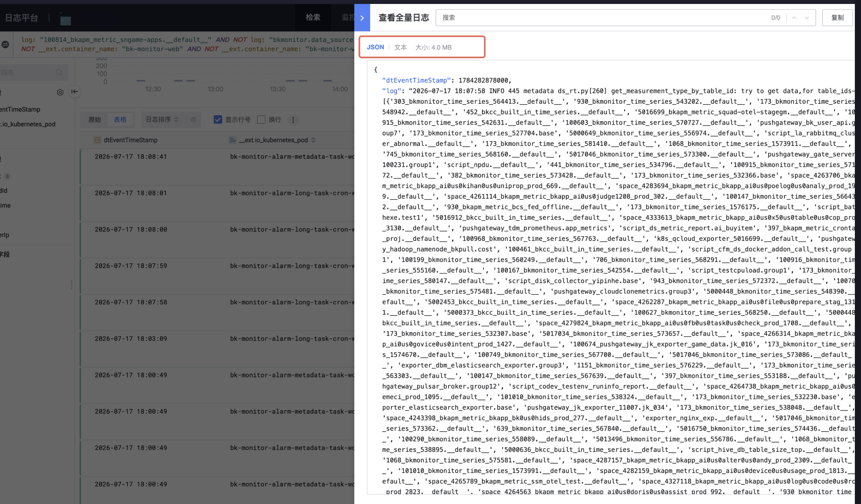Click the 1784282878000 timestamp value
This screenshot has height=504, width=861.
tap(483, 80)
